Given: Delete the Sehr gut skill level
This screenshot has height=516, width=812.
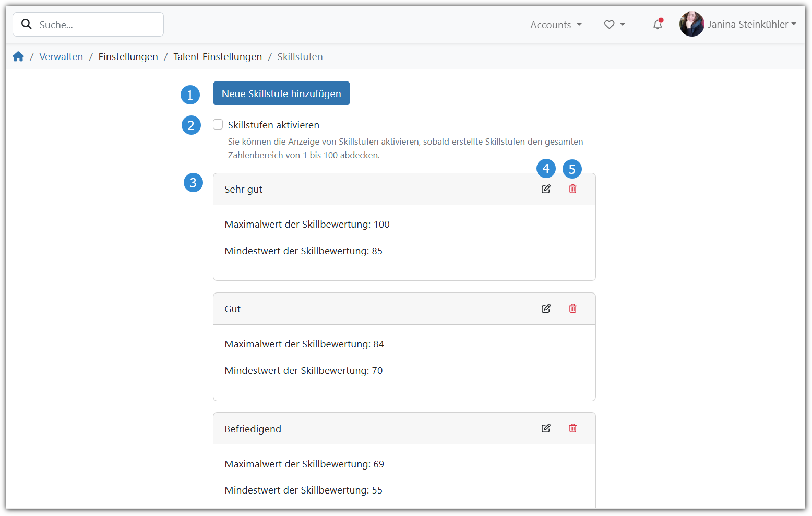Looking at the screenshot, I should tap(572, 189).
